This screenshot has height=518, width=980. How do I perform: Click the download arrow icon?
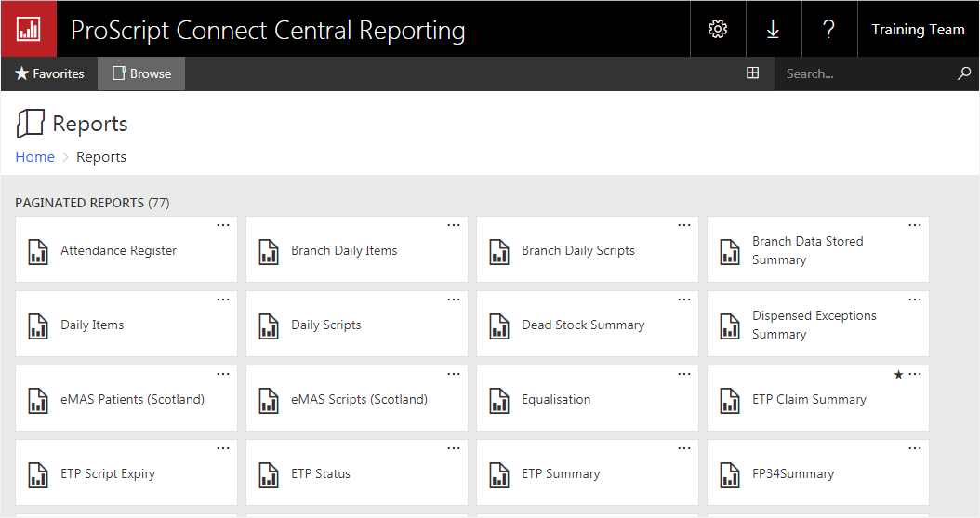[x=774, y=29]
